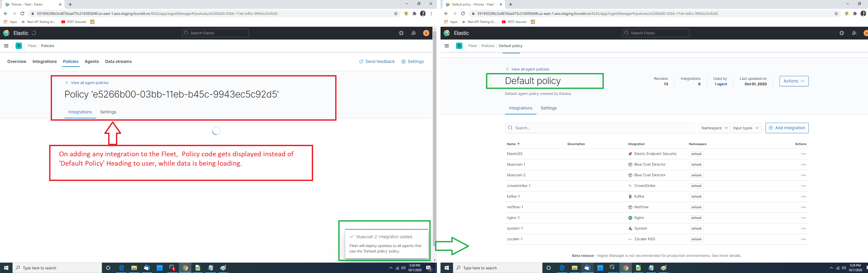Open bluecoat-2 integration link

pyautogui.click(x=516, y=175)
